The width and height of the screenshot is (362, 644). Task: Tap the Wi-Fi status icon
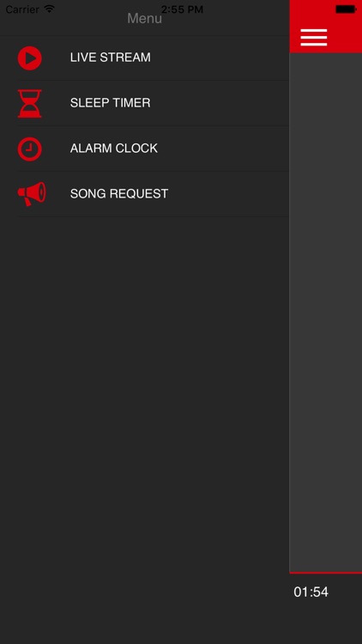coord(49,9)
